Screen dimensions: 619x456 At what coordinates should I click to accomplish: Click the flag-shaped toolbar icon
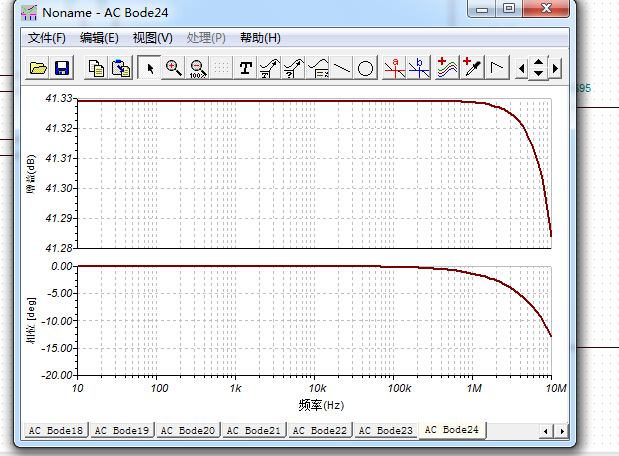[x=497, y=68]
